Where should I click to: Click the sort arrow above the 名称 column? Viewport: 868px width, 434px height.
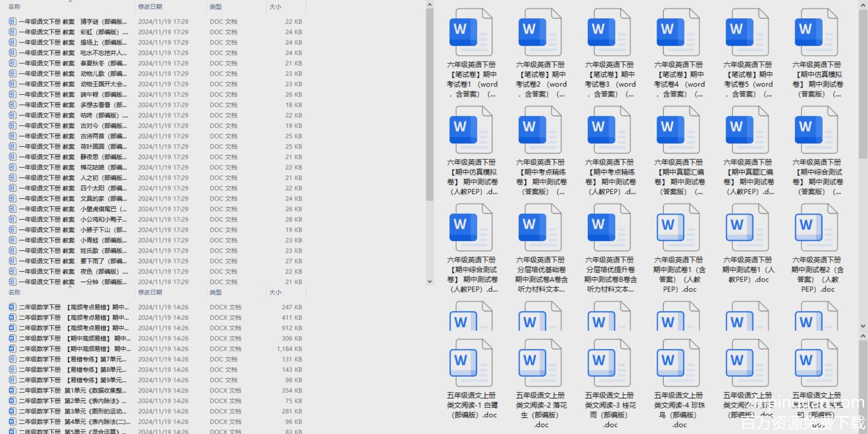pyautogui.click(x=70, y=2)
